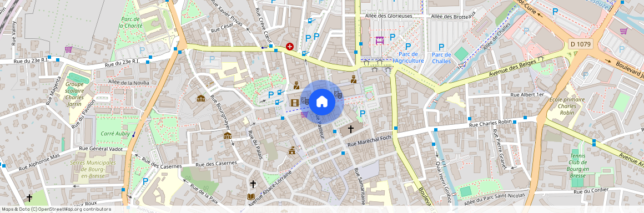Click parking P below Rue des Casernes arrow

coord(145,181)
